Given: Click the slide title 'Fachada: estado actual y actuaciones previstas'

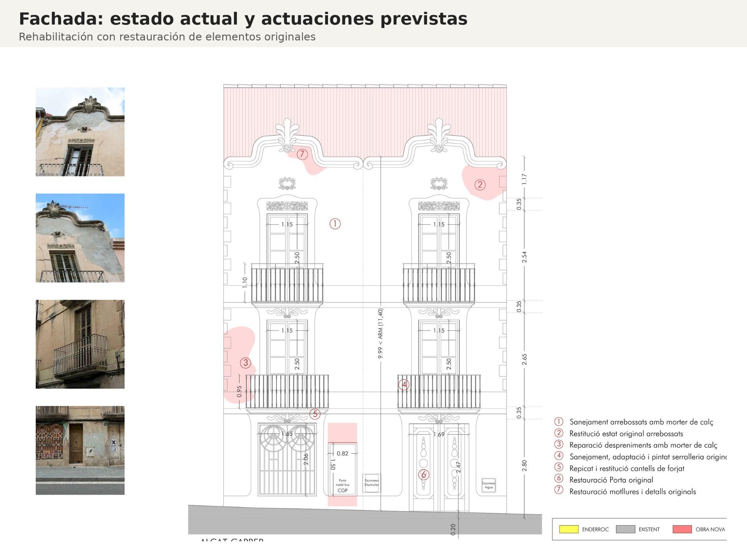Looking at the screenshot, I should pyautogui.click(x=243, y=19).
